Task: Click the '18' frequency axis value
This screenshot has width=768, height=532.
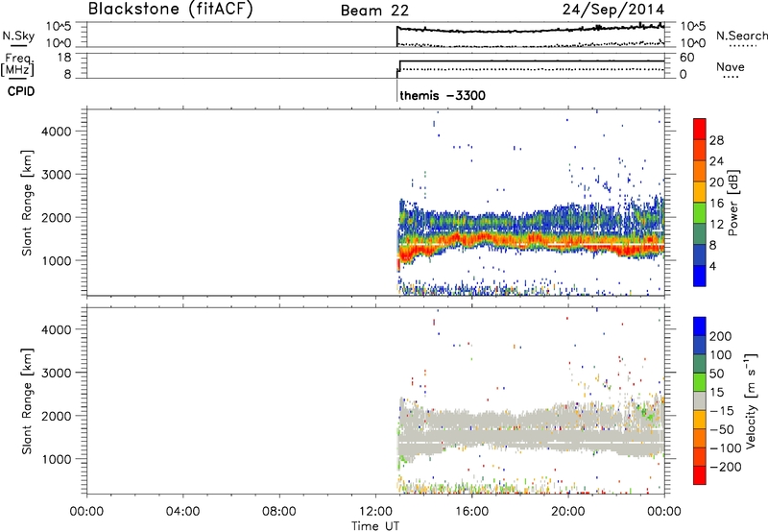Action: [64, 58]
